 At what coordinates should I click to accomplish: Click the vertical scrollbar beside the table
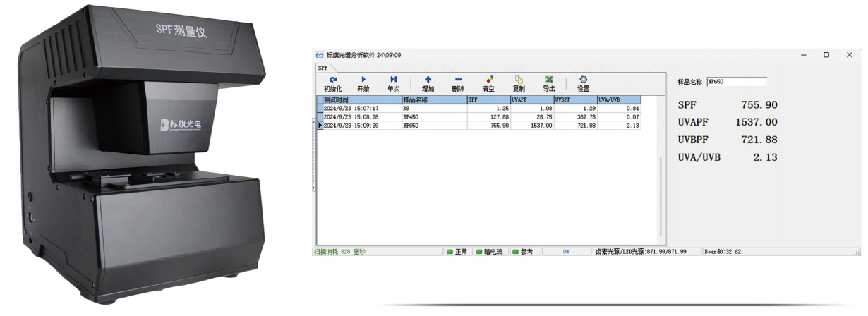[x=661, y=196]
